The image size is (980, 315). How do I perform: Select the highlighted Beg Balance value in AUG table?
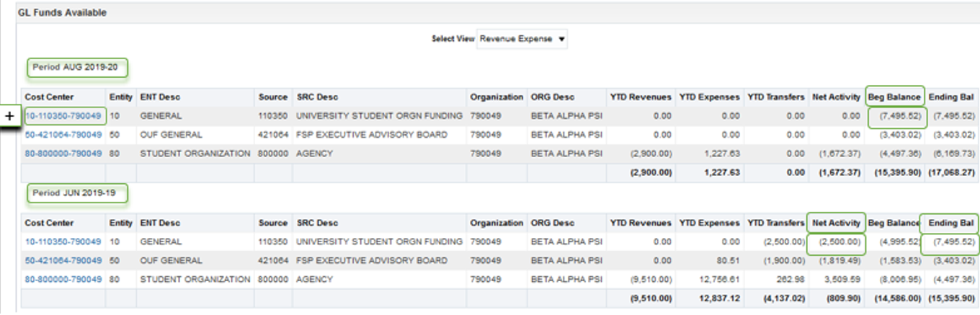894,116
